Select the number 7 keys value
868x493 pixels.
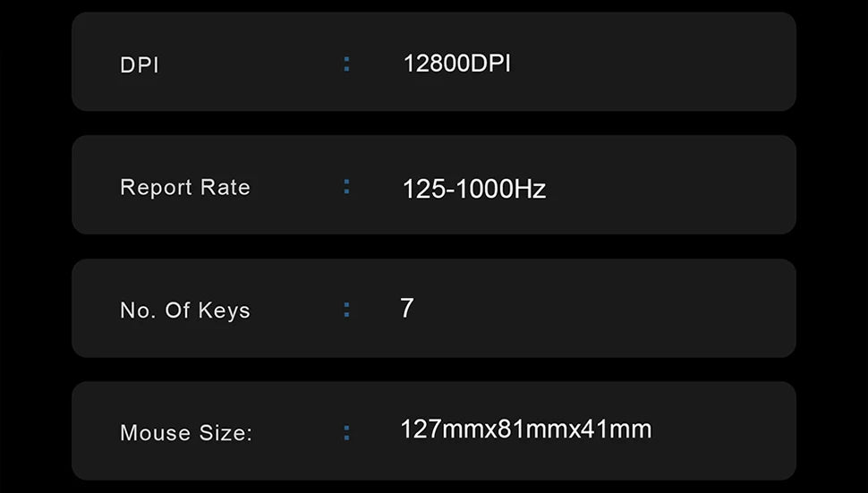407,309
